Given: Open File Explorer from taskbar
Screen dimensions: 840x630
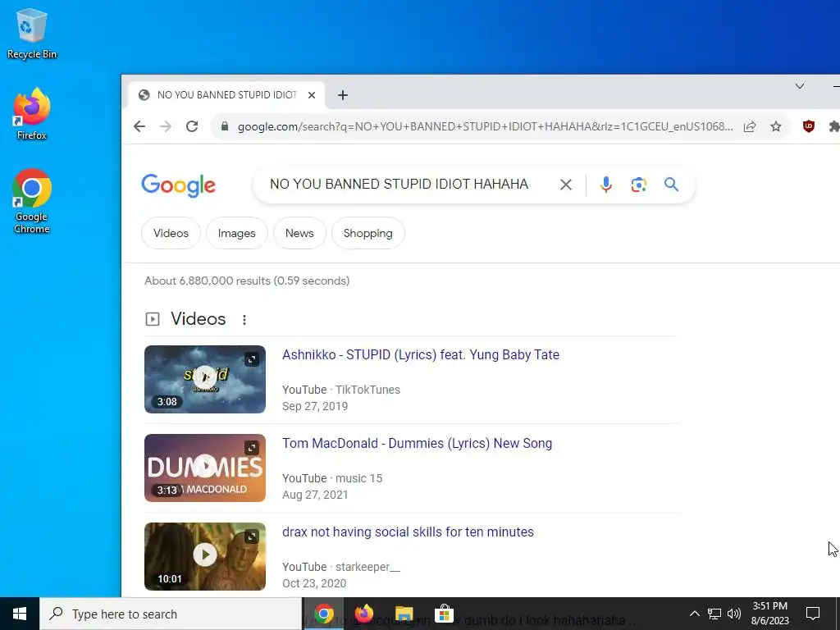Looking at the screenshot, I should pos(404,614).
